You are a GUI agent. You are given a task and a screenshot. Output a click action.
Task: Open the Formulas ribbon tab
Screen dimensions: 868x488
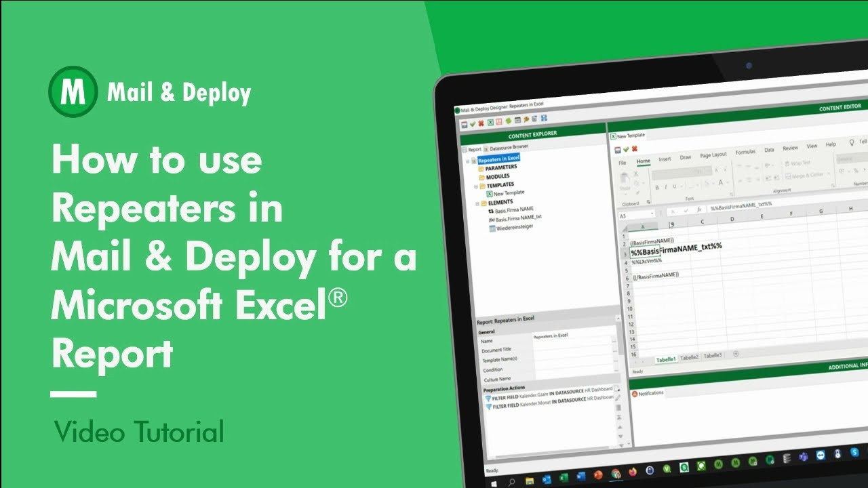[745, 152]
